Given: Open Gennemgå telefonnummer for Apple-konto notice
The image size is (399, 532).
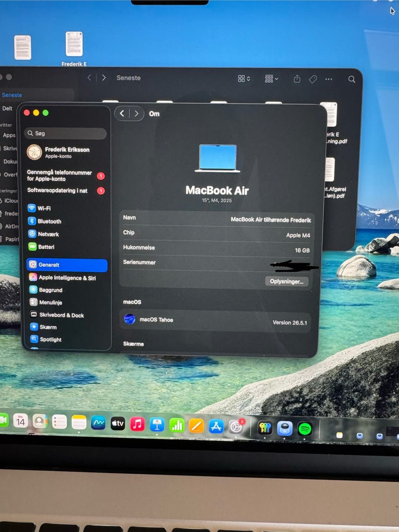Looking at the screenshot, I should tap(66, 175).
